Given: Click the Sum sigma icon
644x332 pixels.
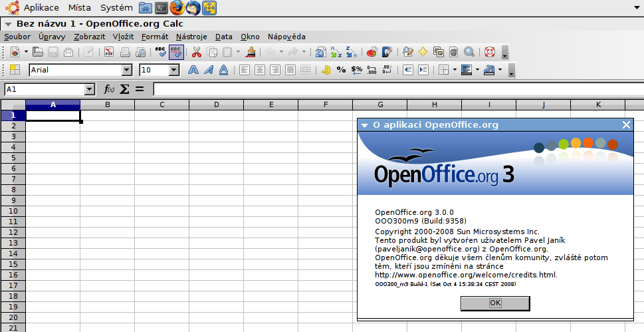Looking at the screenshot, I should click(x=124, y=89).
